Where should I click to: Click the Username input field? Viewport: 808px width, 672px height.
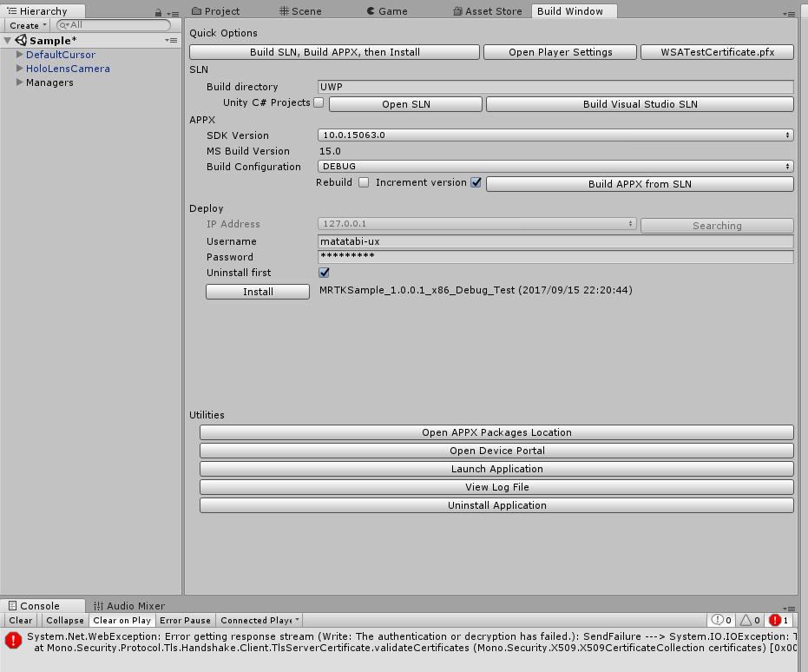tap(555, 241)
